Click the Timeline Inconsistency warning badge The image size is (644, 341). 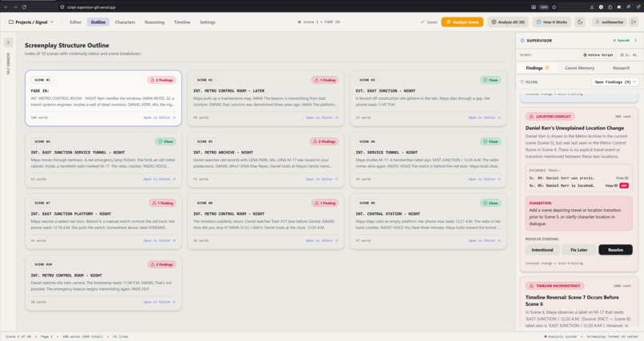(555, 286)
